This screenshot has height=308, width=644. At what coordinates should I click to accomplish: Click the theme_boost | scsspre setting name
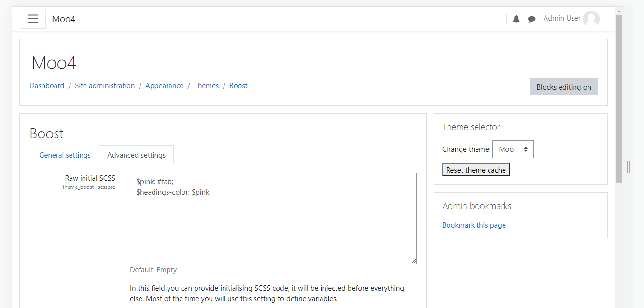tap(89, 187)
